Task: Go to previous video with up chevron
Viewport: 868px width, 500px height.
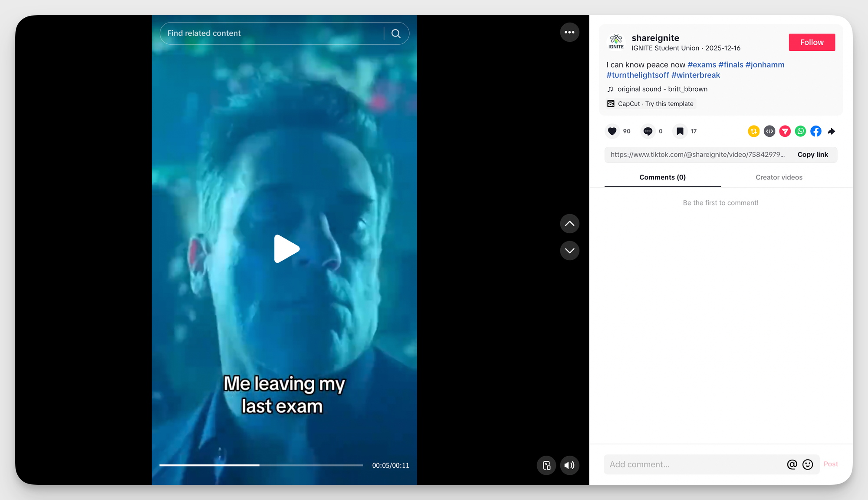Action: [x=569, y=224]
